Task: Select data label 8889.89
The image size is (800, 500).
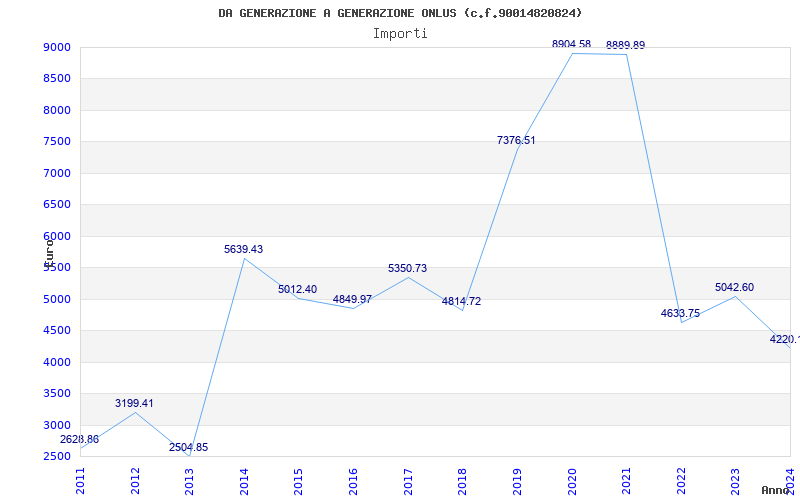Action: (x=626, y=45)
